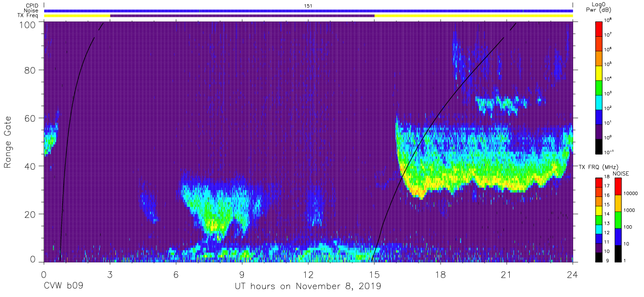Click x-axis tick label '15' under the plot
This screenshot has width=644, height=297.
tap(374, 274)
